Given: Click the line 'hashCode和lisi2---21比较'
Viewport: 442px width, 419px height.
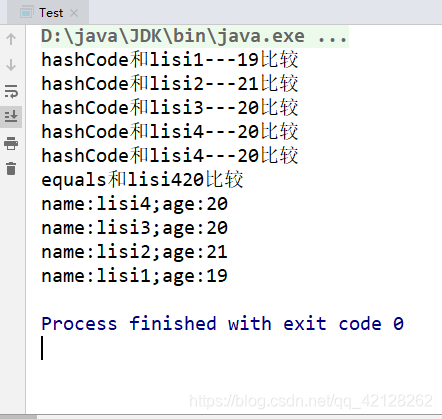Looking at the screenshot, I should click(x=170, y=84).
